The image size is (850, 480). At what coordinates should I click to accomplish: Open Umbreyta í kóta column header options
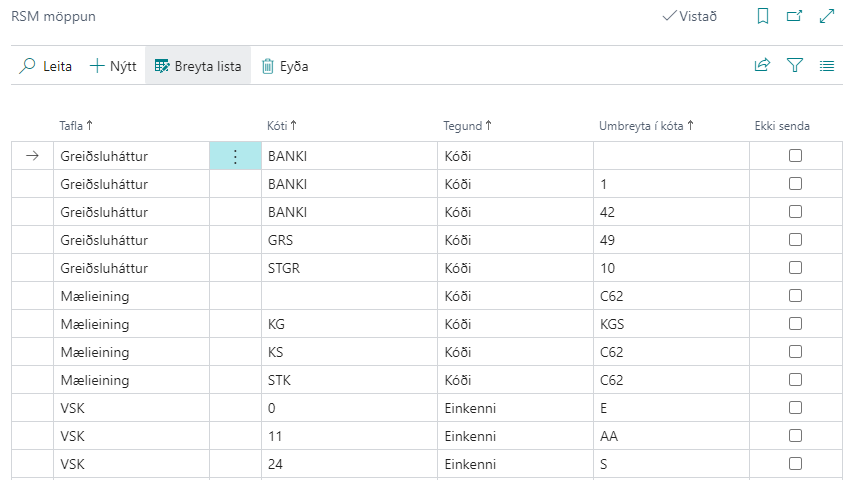(x=645, y=126)
